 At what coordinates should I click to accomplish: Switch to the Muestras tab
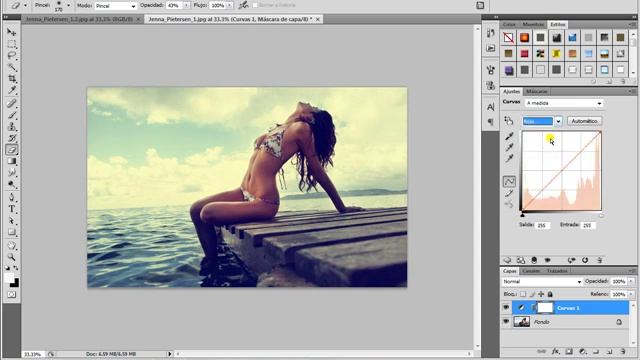coord(533,24)
